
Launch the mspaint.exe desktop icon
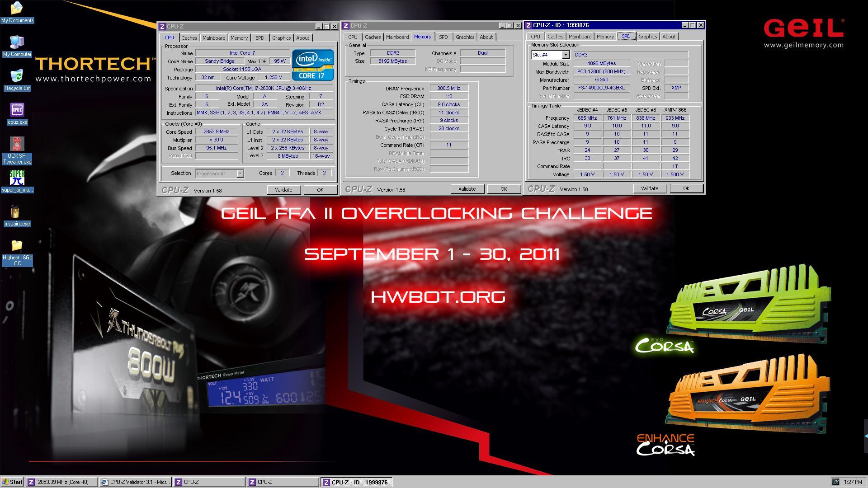pos(17,216)
